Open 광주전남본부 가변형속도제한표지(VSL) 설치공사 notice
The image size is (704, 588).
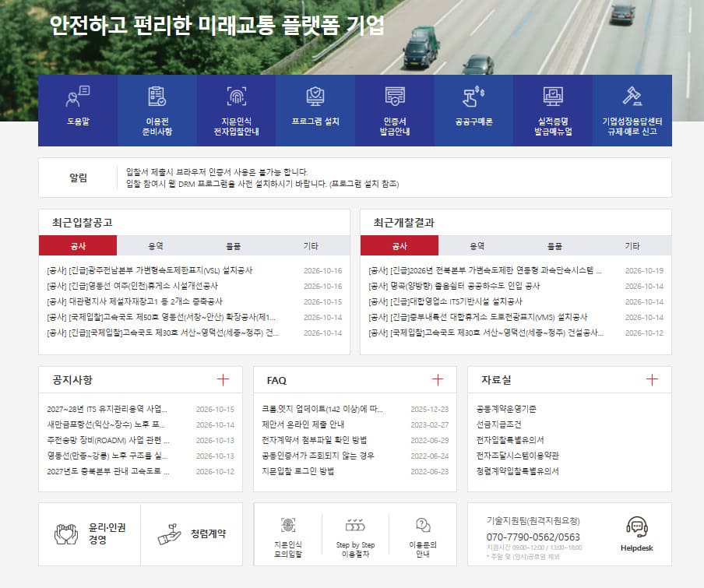pyautogui.click(x=150, y=271)
